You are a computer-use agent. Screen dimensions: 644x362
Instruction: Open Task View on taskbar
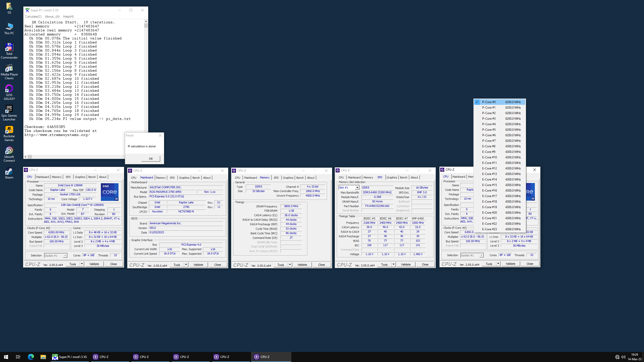(18, 357)
